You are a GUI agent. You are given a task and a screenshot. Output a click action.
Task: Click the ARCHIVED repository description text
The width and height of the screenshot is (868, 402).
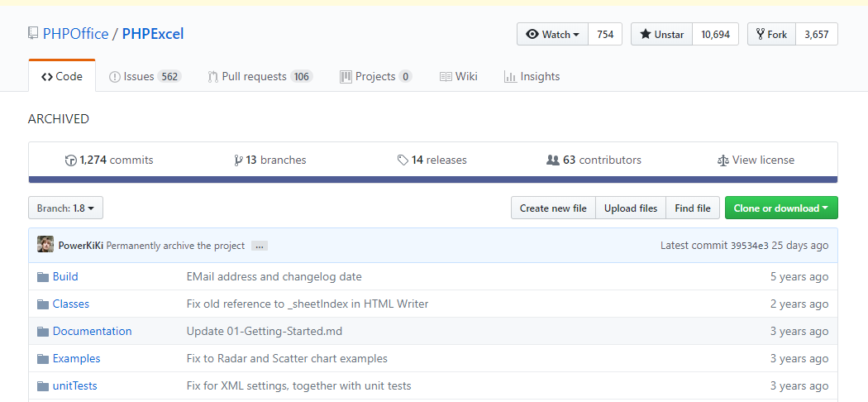pyautogui.click(x=59, y=119)
